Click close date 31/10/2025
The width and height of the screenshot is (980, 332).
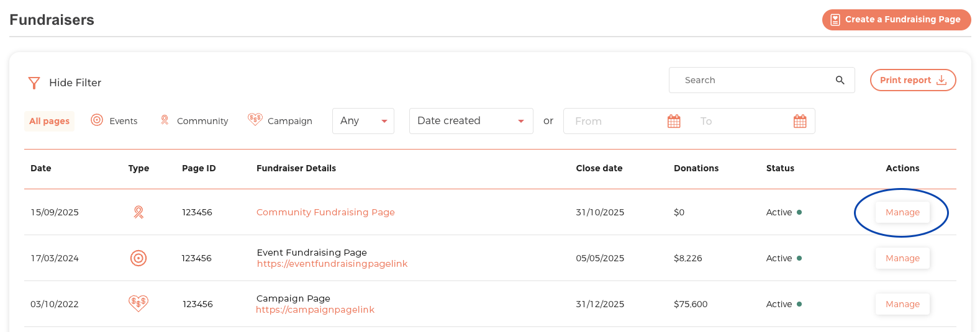coord(600,212)
